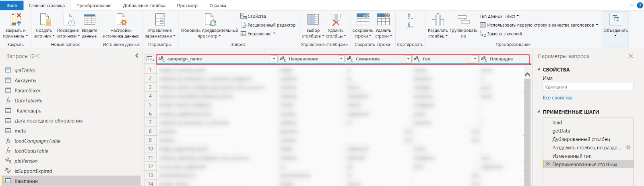
Task: Open gear settings for the split column step
Action: click(x=628, y=148)
